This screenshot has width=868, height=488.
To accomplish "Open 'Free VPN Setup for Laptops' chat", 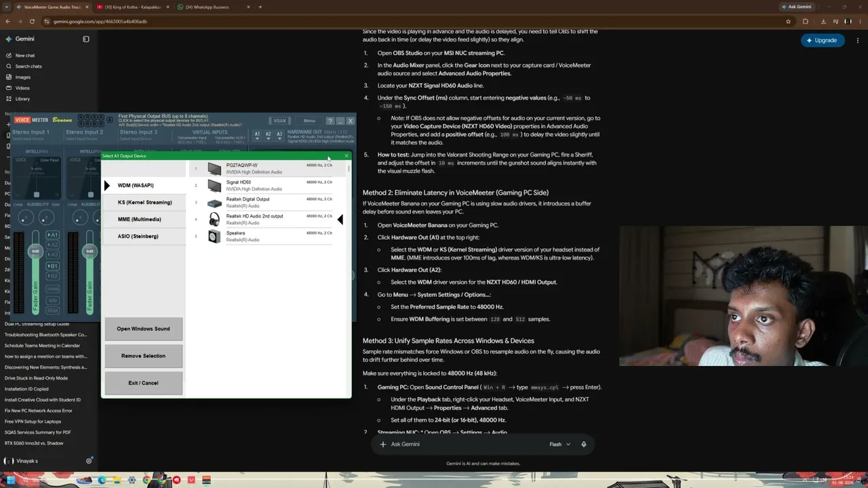I will [33, 422].
